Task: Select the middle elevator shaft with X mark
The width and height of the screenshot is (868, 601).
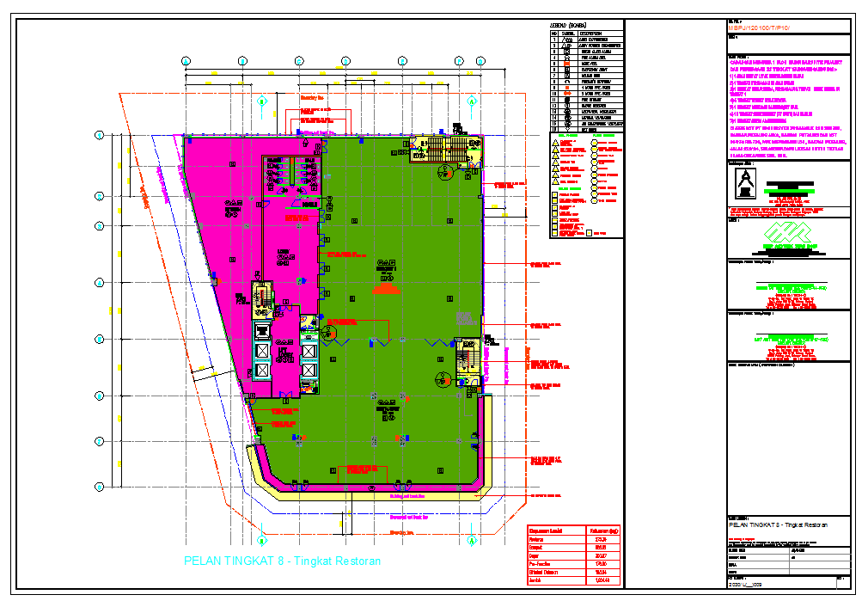Action: click(x=262, y=351)
